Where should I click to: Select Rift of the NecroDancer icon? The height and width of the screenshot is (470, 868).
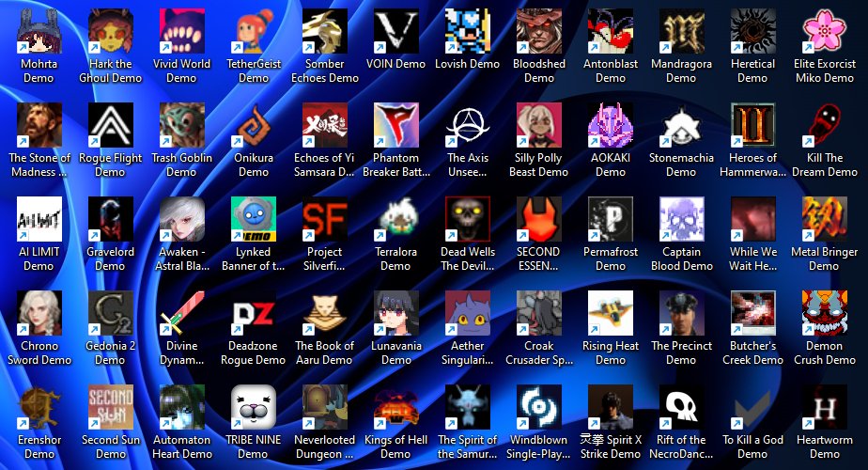point(681,407)
